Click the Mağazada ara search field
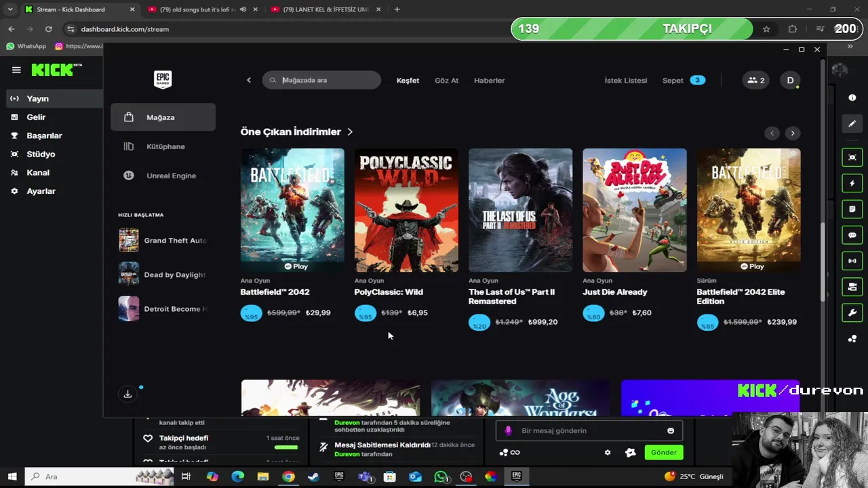Viewport: 868px width, 488px height. (321, 80)
